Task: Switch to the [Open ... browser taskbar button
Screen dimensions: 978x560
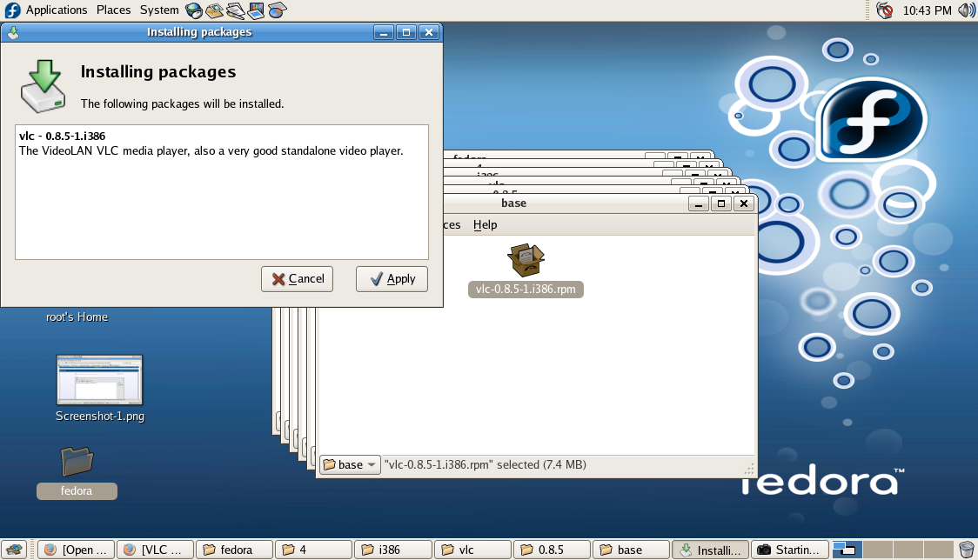Action: click(76, 550)
